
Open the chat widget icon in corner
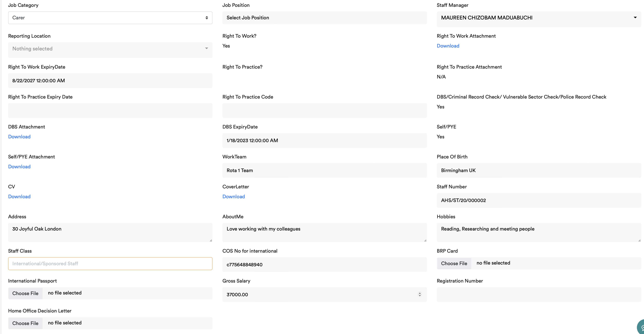641,327
